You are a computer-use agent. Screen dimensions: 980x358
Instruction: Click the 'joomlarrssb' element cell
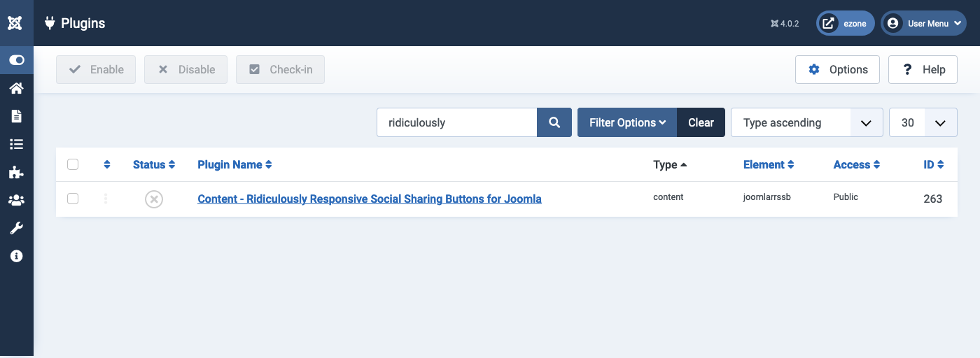pos(767,197)
